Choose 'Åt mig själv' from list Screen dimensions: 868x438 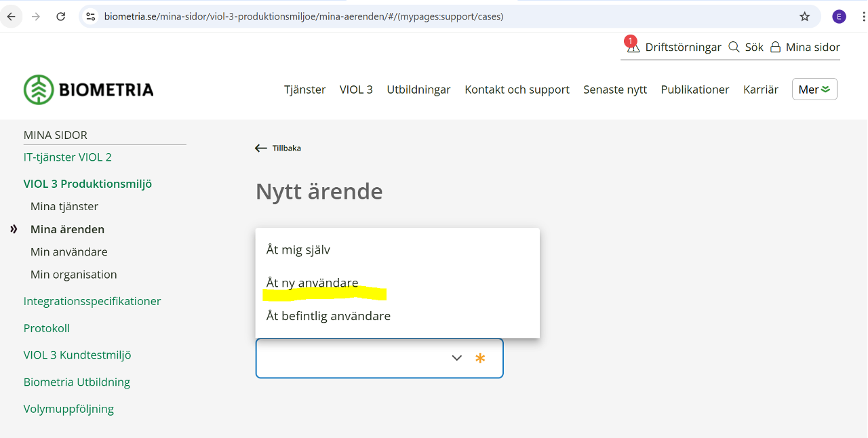[298, 250]
